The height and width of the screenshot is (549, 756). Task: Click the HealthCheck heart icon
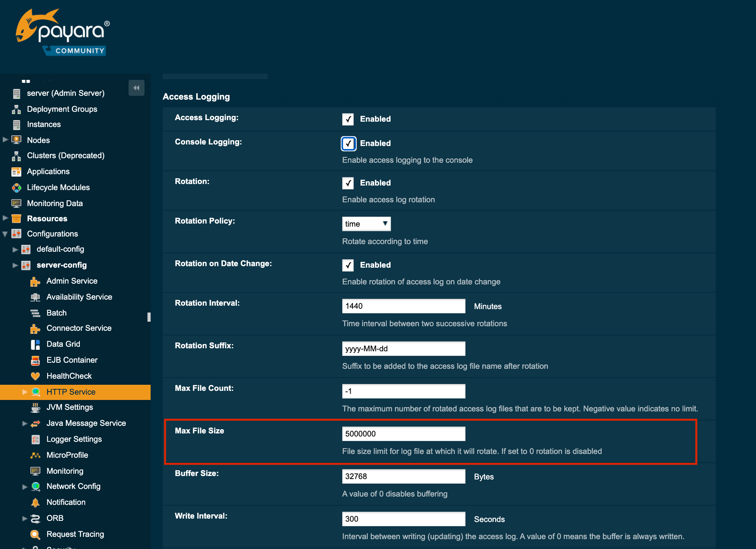[35, 376]
